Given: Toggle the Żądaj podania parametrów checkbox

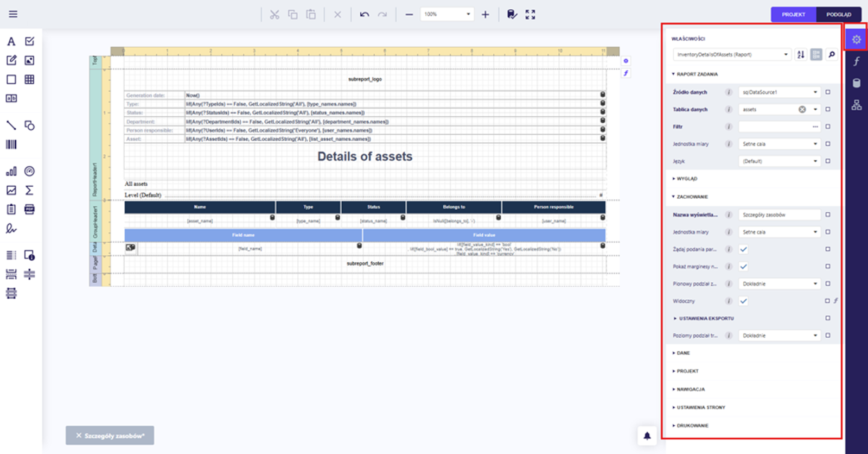Looking at the screenshot, I should 743,249.
